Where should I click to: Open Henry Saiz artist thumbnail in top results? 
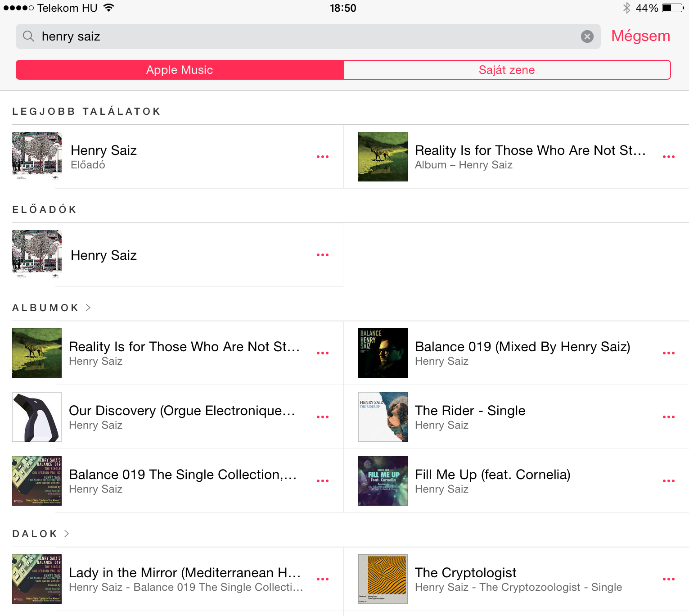pyautogui.click(x=37, y=157)
